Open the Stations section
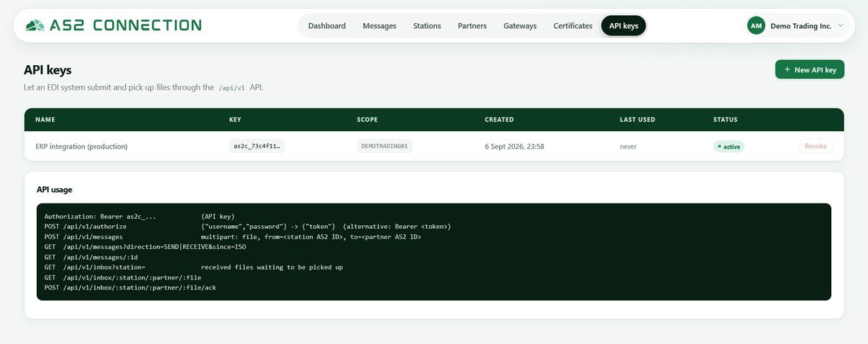 click(427, 25)
